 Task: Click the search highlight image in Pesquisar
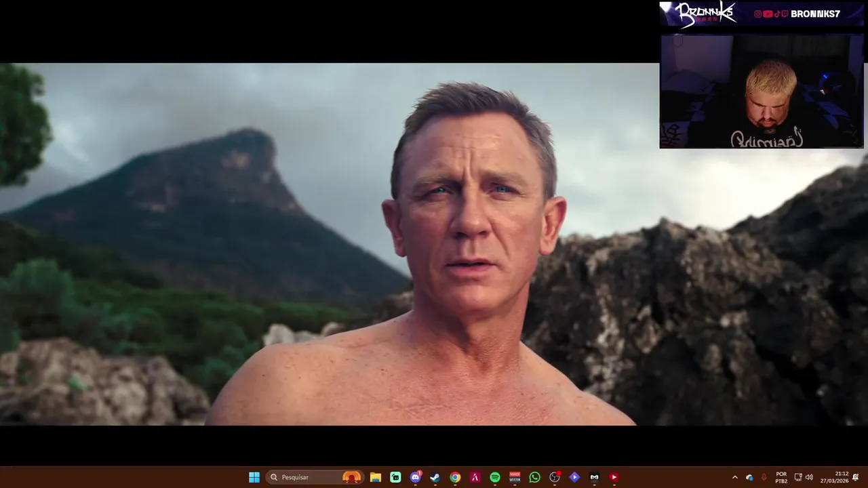click(x=351, y=477)
